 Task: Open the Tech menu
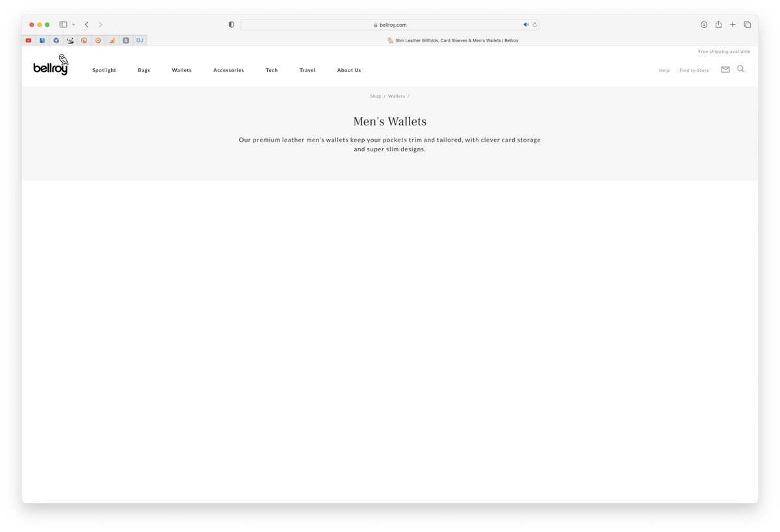[272, 70]
